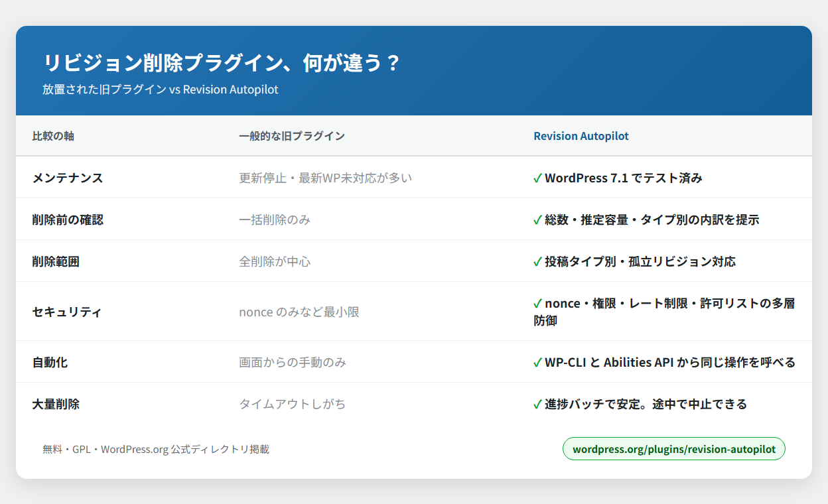The height and width of the screenshot is (504, 828).
Task: Click the green checkmark beside 'WordPress 7.1'
Action: pyautogui.click(x=538, y=178)
